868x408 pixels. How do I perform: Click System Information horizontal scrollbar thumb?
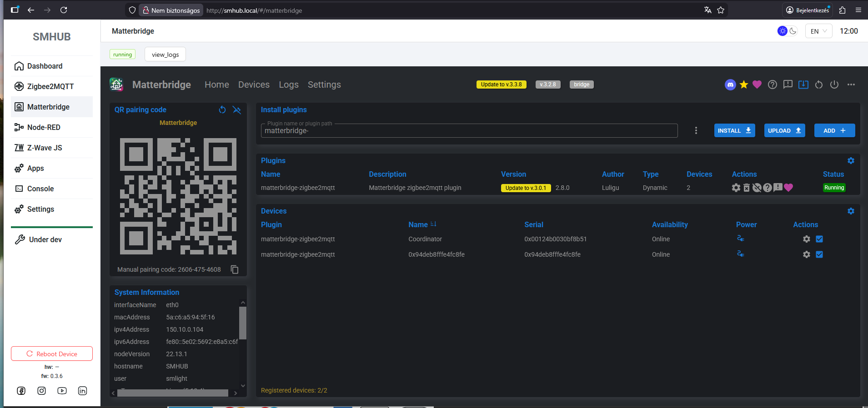(173, 393)
